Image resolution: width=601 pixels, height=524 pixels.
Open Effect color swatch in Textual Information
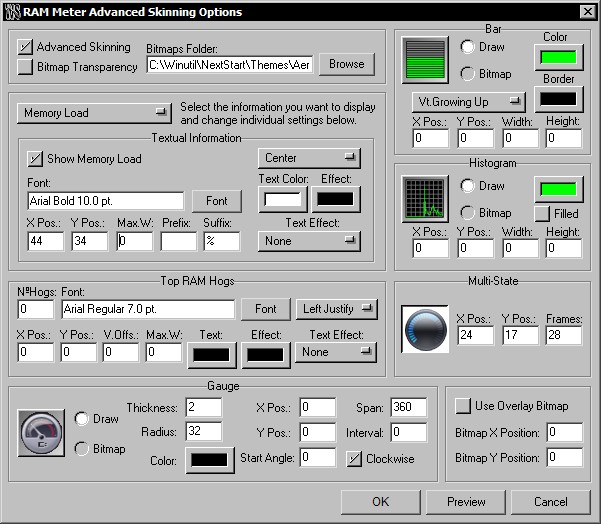(x=336, y=199)
